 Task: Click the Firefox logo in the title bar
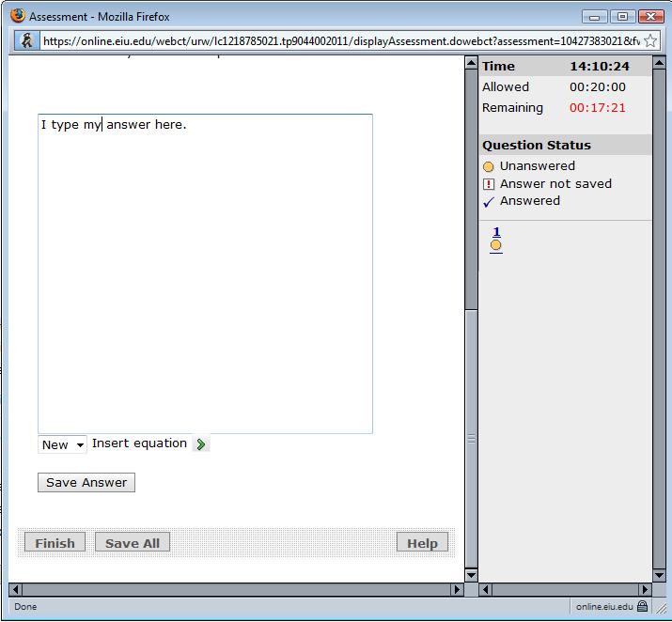[x=16, y=16]
